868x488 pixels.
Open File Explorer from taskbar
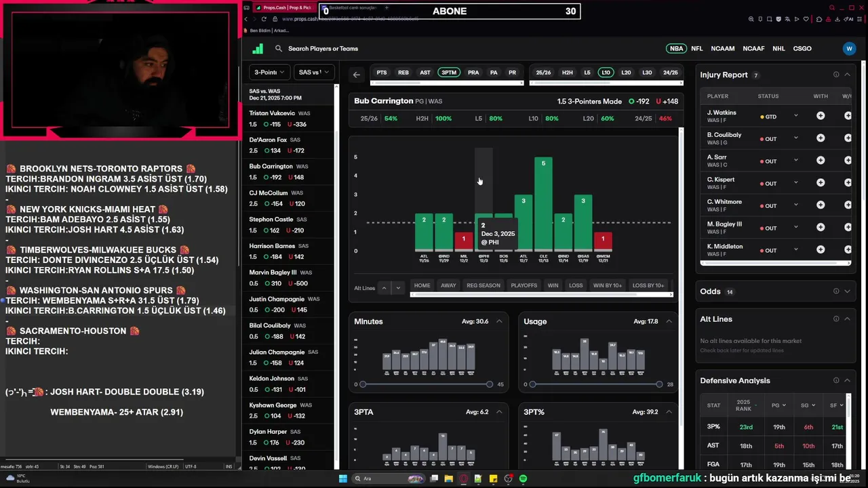pyautogui.click(x=449, y=479)
